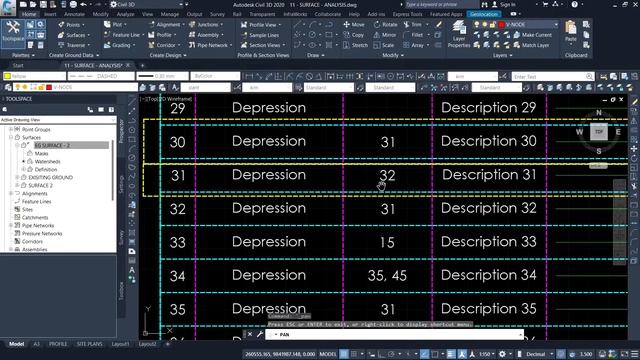Click the Top face of the ViewCube
The width and height of the screenshot is (640, 360).
599,131
